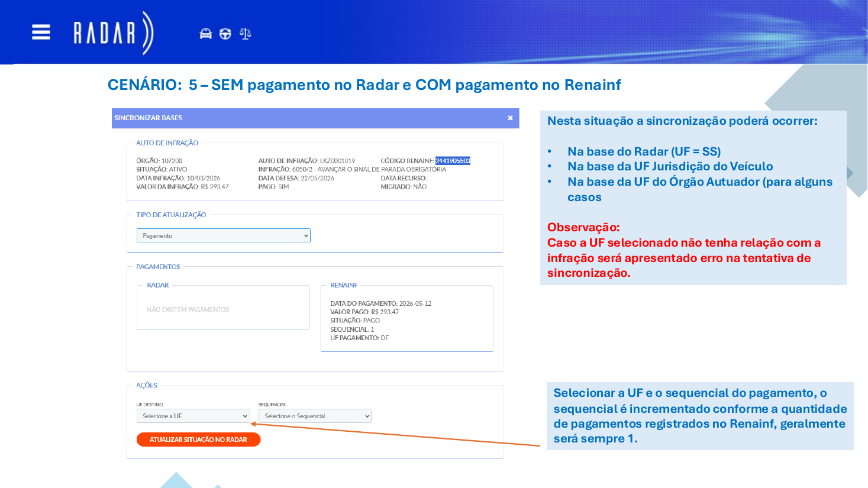Select the scales of justice icon

coord(245,34)
